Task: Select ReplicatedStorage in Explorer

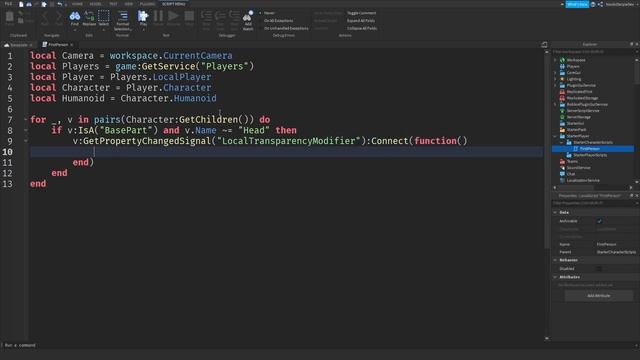Action: click(582, 98)
